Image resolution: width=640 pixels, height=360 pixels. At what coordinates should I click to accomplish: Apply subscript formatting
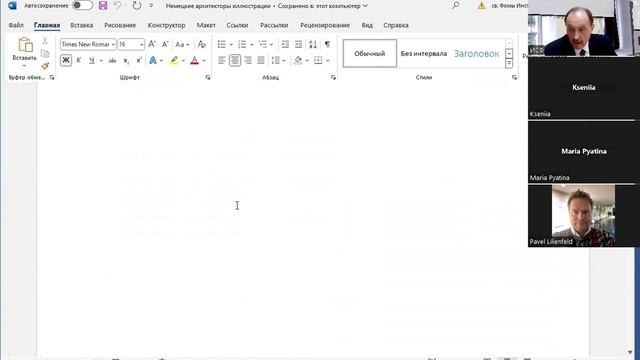126,60
